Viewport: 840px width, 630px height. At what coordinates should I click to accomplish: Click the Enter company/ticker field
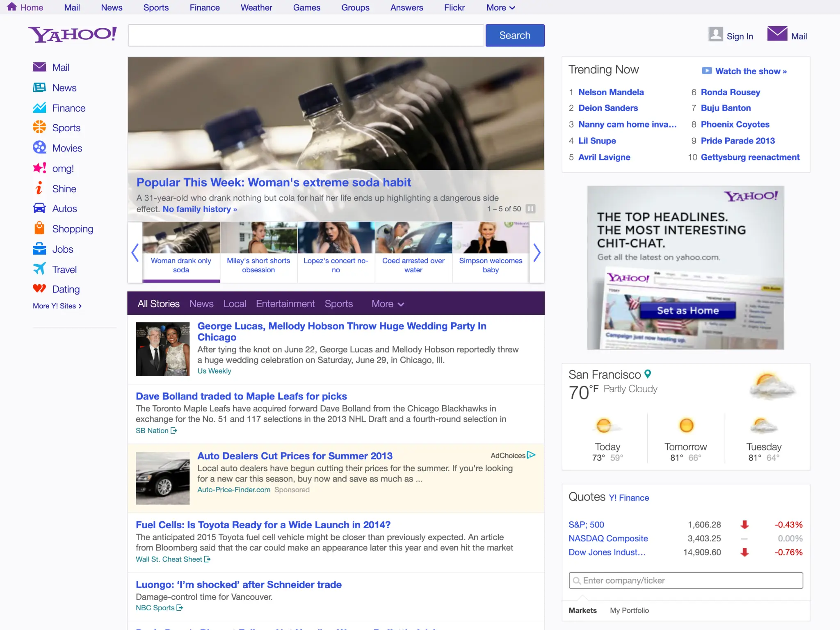(x=686, y=580)
